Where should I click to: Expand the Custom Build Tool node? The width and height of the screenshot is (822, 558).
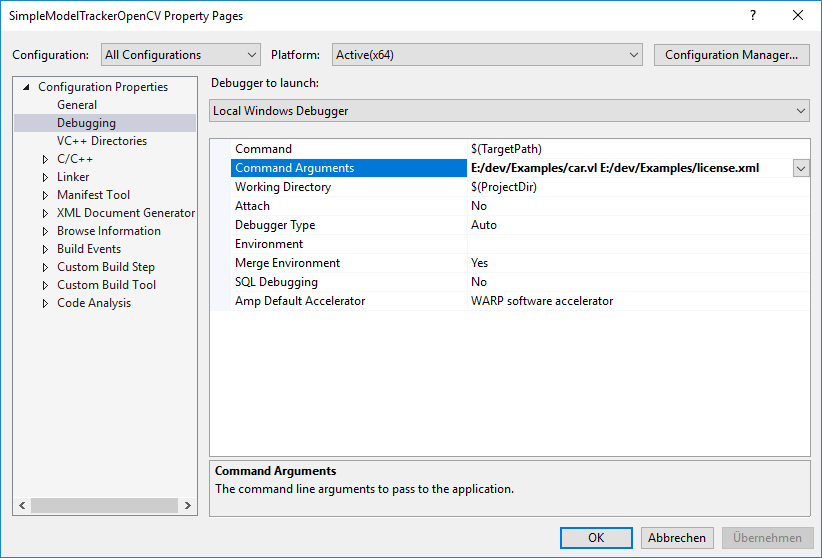(x=46, y=285)
